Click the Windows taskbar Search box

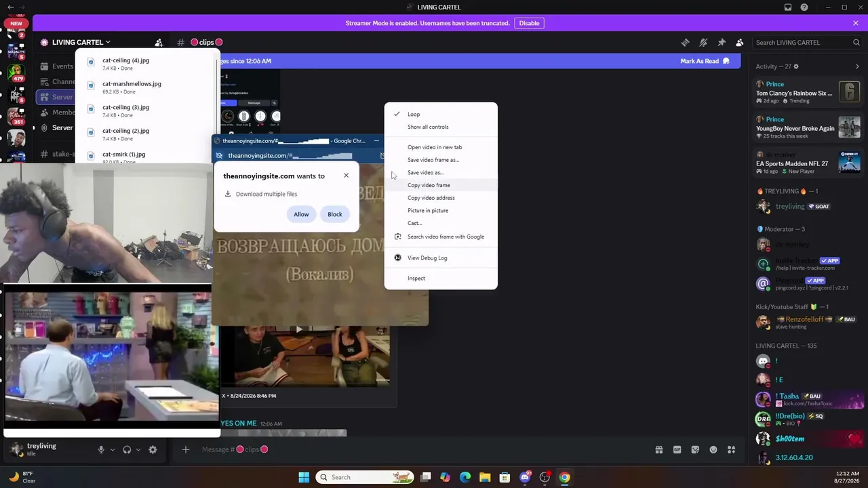[364, 477]
